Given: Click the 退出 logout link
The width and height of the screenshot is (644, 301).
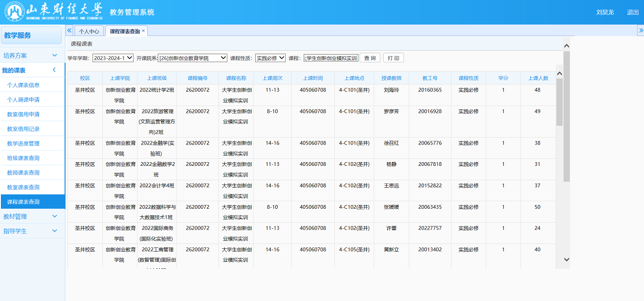Looking at the screenshot, I should pos(633,13).
